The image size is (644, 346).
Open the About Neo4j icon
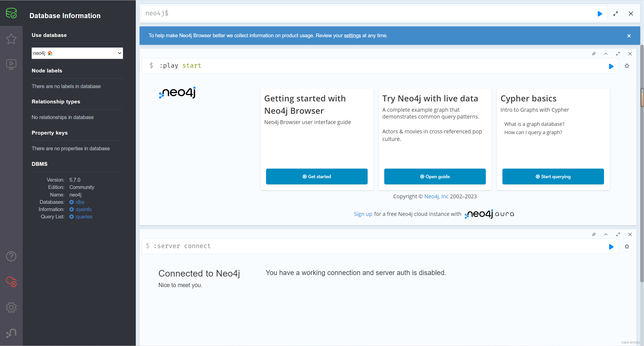point(11,333)
